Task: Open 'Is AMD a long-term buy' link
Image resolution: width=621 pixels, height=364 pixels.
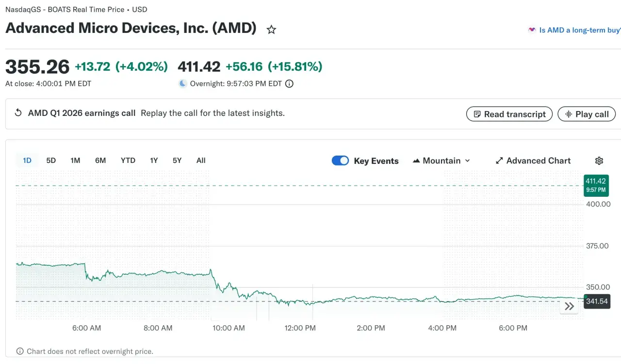Action: tap(574, 30)
